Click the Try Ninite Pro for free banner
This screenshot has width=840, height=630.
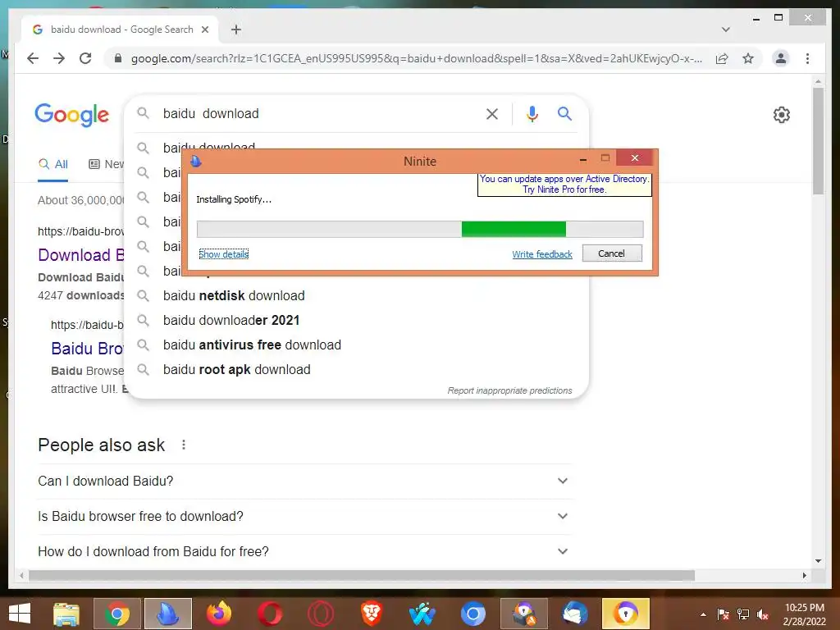pos(564,185)
